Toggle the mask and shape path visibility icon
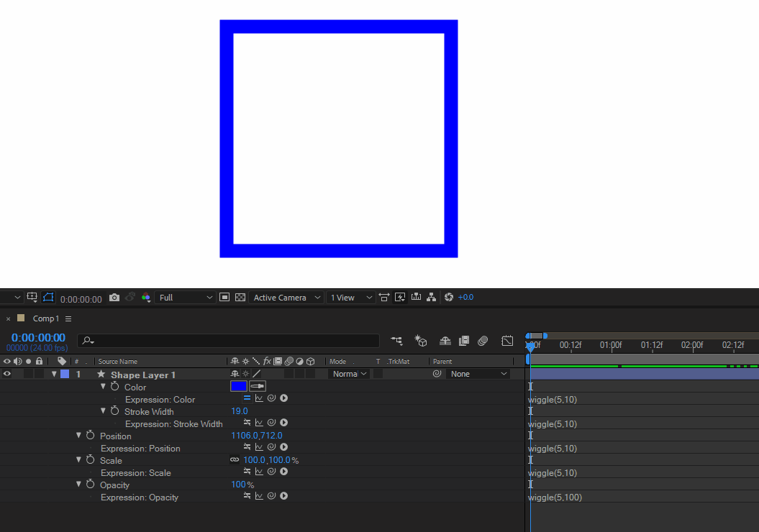759x532 pixels. 48,298
